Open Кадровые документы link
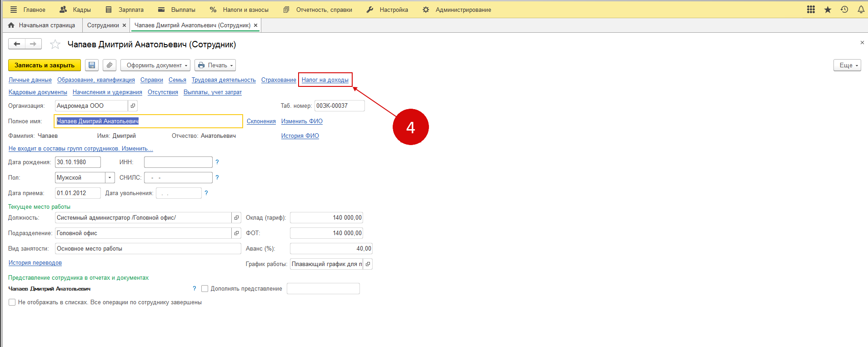This screenshot has height=347, width=868. coord(38,92)
